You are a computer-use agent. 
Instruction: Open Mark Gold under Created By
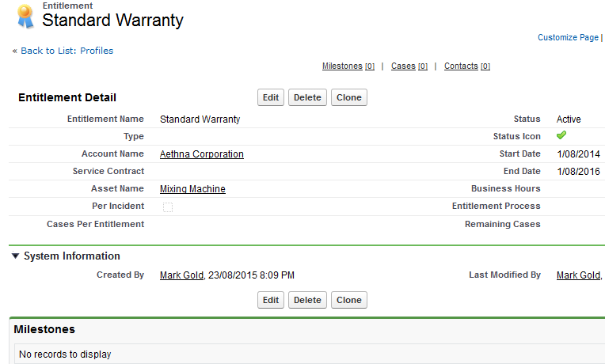(x=181, y=275)
